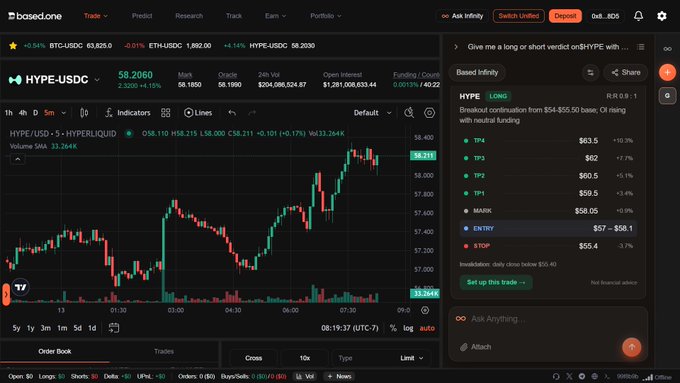Open the go-to-date calendar icon
Screen dimensions: 680x383
coord(114,328)
